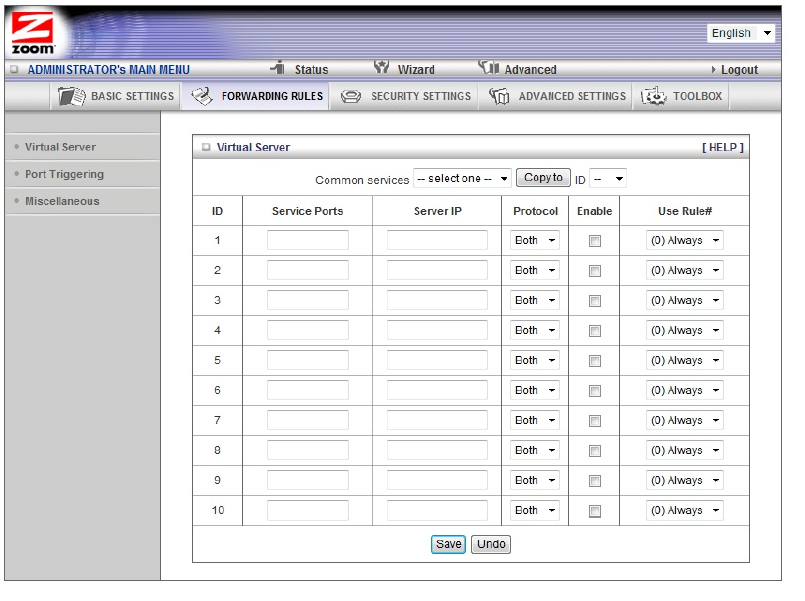Enable the rule for ID 1
The height and width of the screenshot is (601, 805).
(595, 241)
